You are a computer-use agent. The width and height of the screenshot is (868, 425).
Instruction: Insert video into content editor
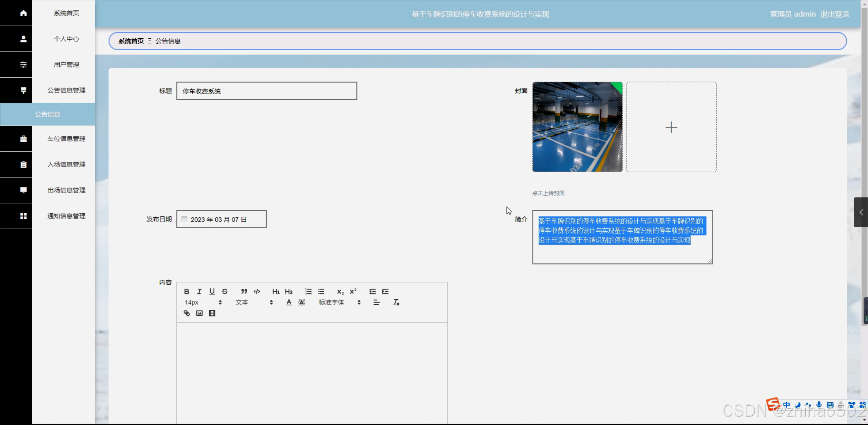tap(212, 313)
